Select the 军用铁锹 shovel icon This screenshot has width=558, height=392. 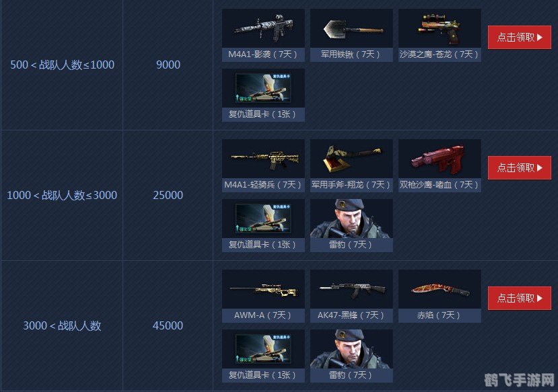351,28
